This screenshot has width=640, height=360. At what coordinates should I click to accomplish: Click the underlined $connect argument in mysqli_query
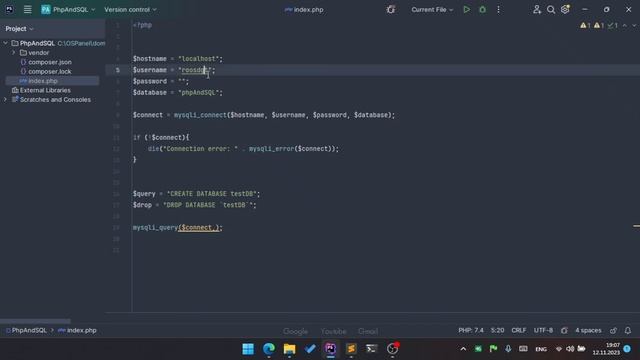[x=197, y=228]
